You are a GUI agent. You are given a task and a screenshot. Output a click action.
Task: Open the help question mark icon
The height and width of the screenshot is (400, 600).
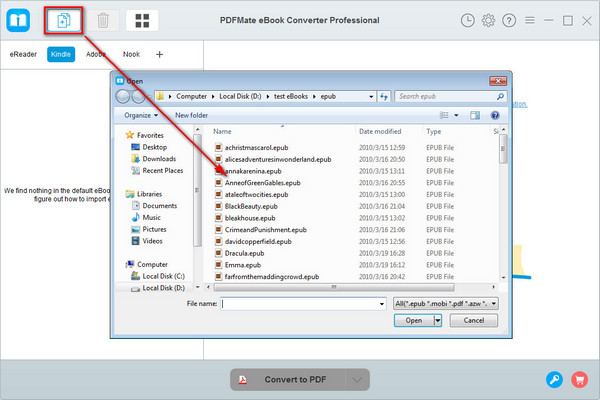[x=509, y=20]
